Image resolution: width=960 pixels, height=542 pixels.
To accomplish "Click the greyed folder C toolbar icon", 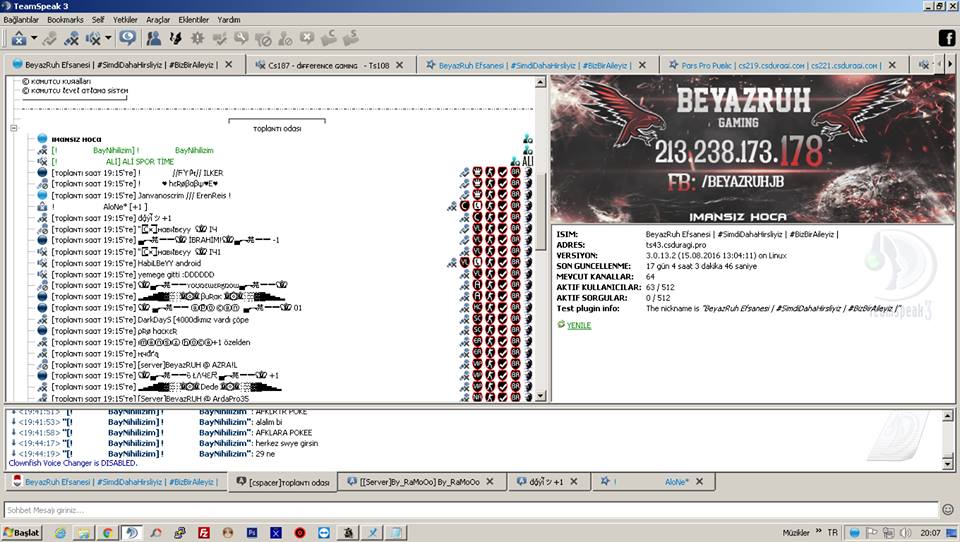I will [329, 39].
